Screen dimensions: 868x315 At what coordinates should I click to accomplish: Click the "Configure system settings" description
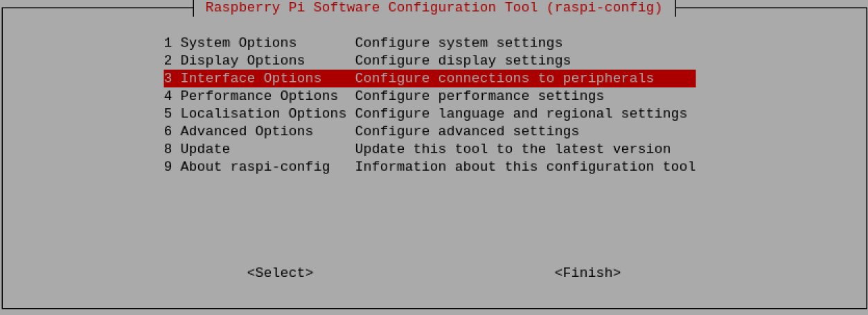click(459, 43)
